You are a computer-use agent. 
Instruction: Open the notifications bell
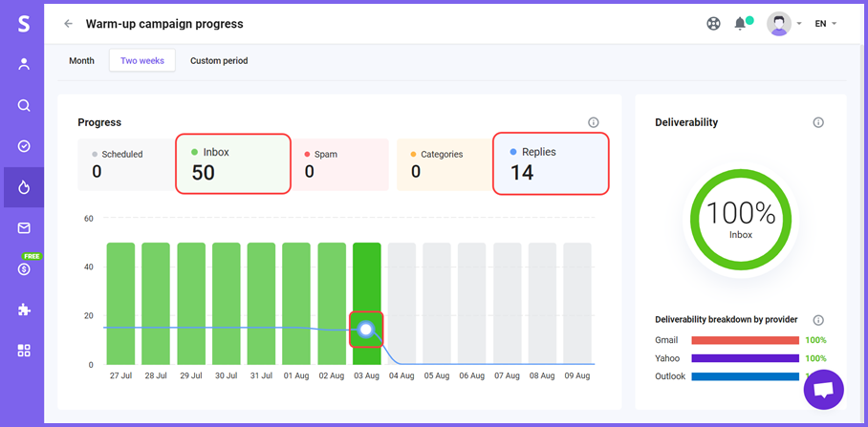coord(740,24)
